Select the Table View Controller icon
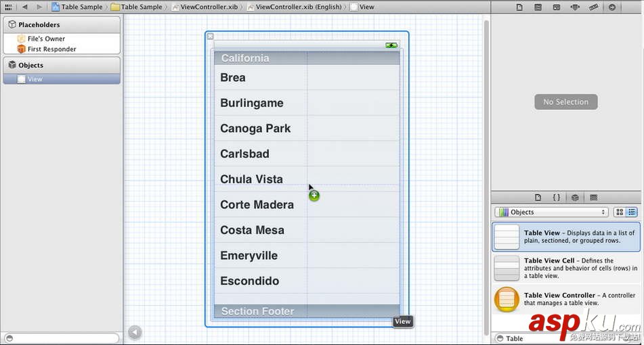Screen dimensions: 644x345 (x=507, y=299)
